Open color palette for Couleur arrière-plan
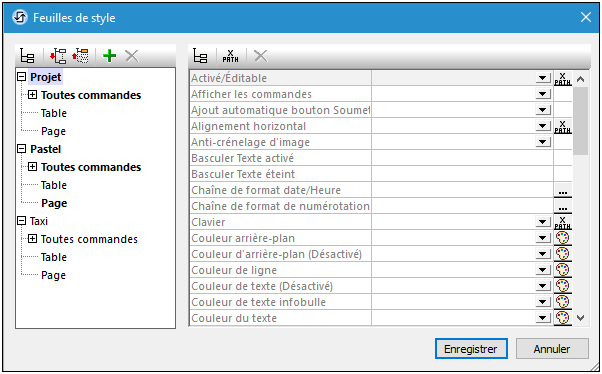The height and width of the screenshot is (374, 602). click(562, 238)
